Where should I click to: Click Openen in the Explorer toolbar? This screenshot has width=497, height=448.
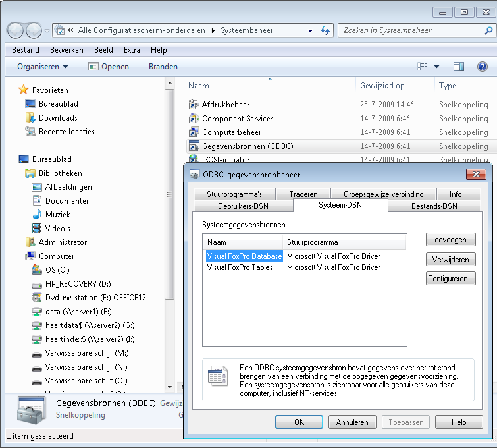click(x=109, y=67)
